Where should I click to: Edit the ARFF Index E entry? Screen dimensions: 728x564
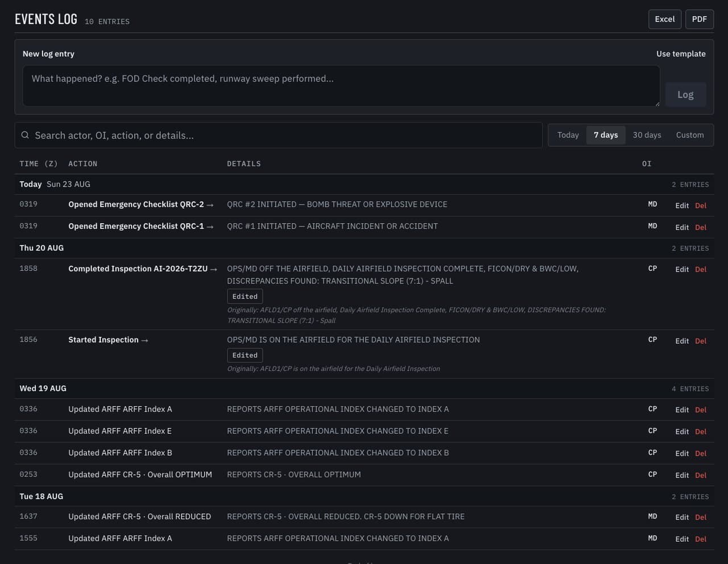[682, 431]
